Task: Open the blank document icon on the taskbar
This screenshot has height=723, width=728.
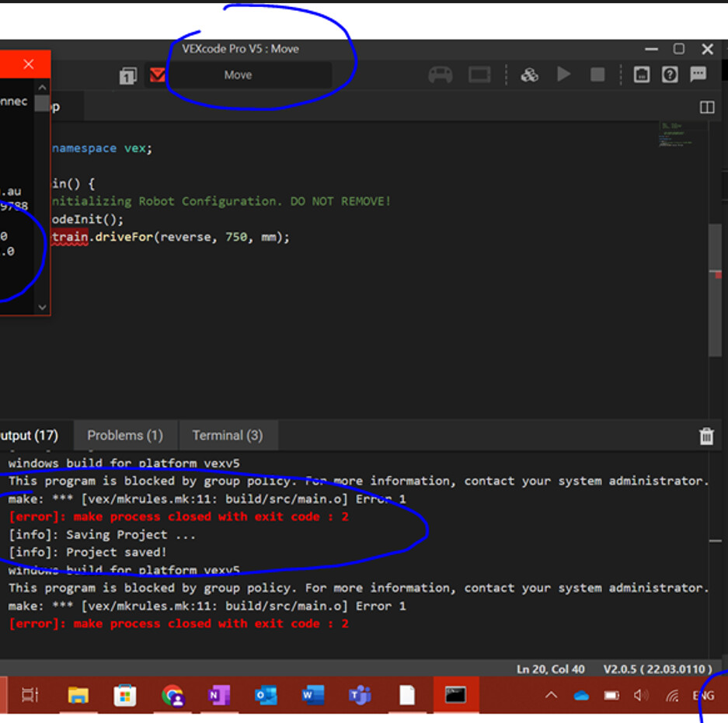Action: click(x=407, y=695)
